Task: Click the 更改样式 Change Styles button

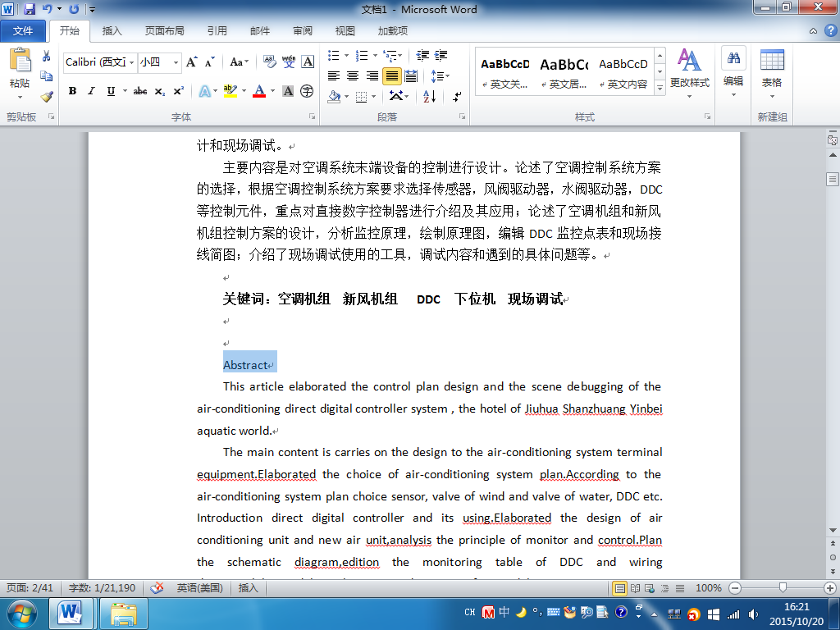Action: click(x=689, y=73)
